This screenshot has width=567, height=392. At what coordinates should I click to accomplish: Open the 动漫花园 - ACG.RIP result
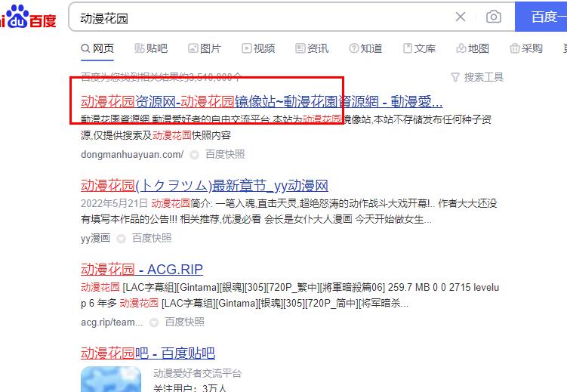[142, 270]
